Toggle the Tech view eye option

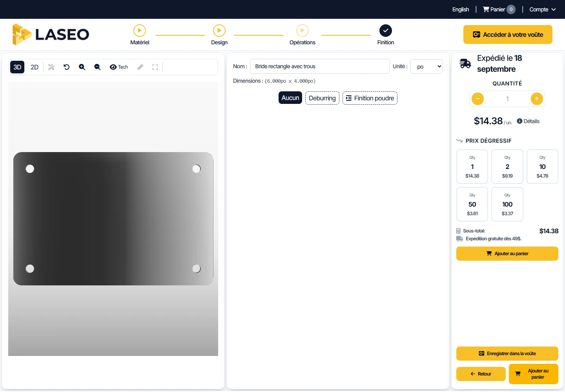coord(119,67)
